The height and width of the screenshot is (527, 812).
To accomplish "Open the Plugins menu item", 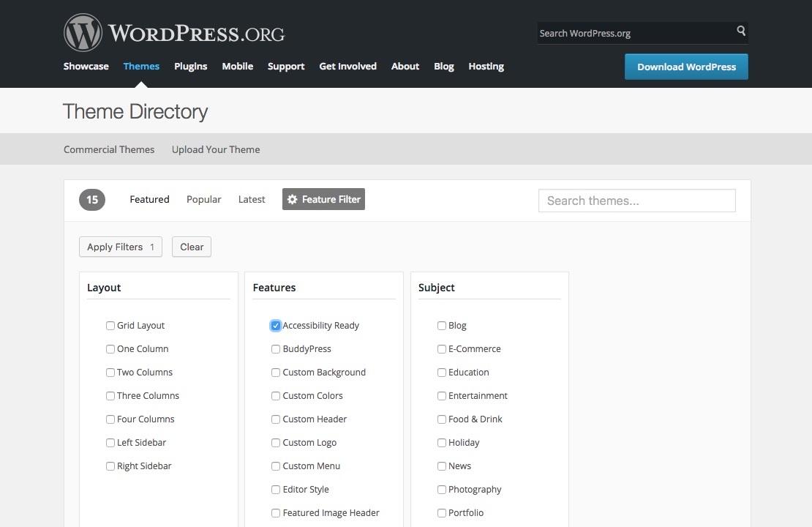I will (x=190, y=66).
